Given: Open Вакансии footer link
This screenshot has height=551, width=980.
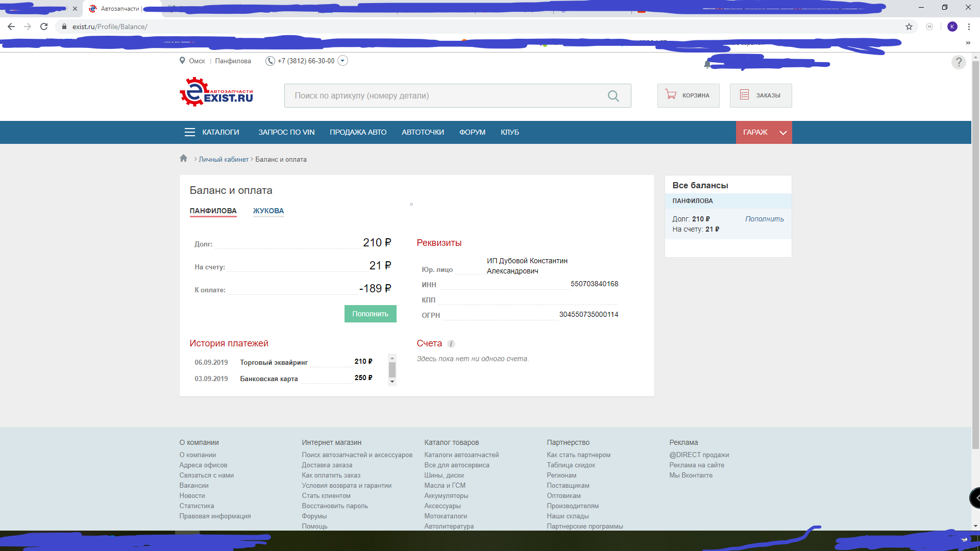Looking at the screenshot, I should point(194,486).
